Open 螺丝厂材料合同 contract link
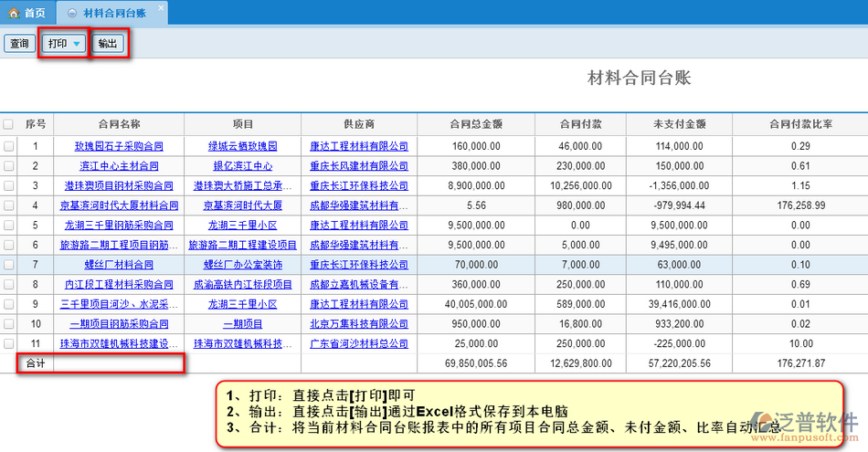The image size is (868, 452). click(119, 265)
